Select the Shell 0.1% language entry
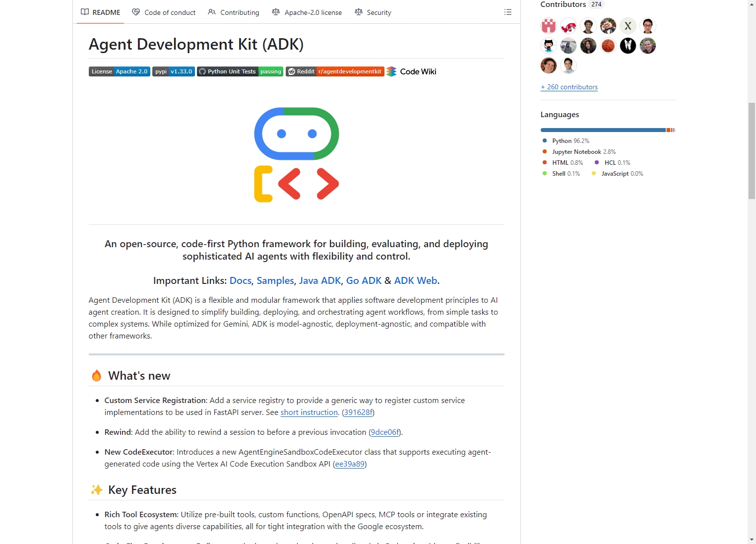The height and width of the screenshot is (544, 756). coord(561,174)
